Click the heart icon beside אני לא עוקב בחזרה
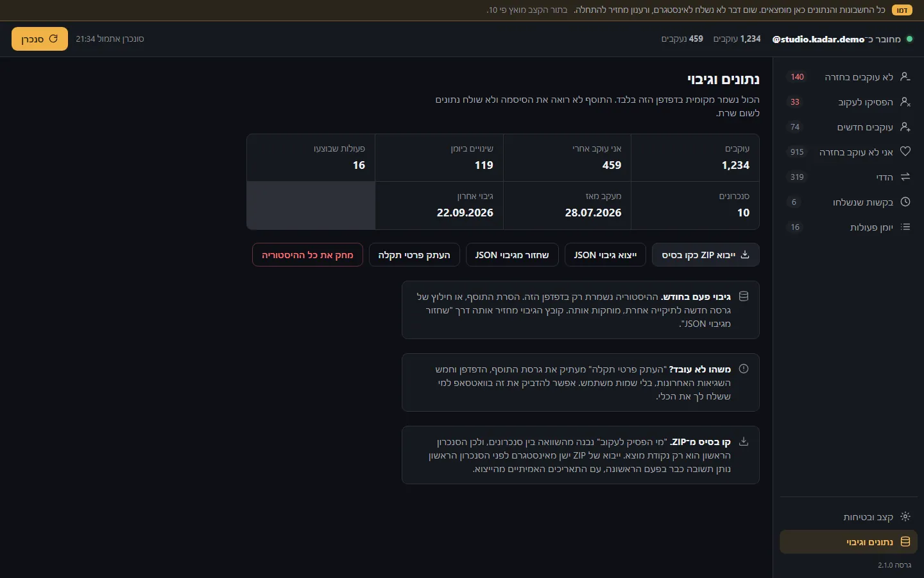This screenshot has height=578, width=924. click(x=905, y=152)
